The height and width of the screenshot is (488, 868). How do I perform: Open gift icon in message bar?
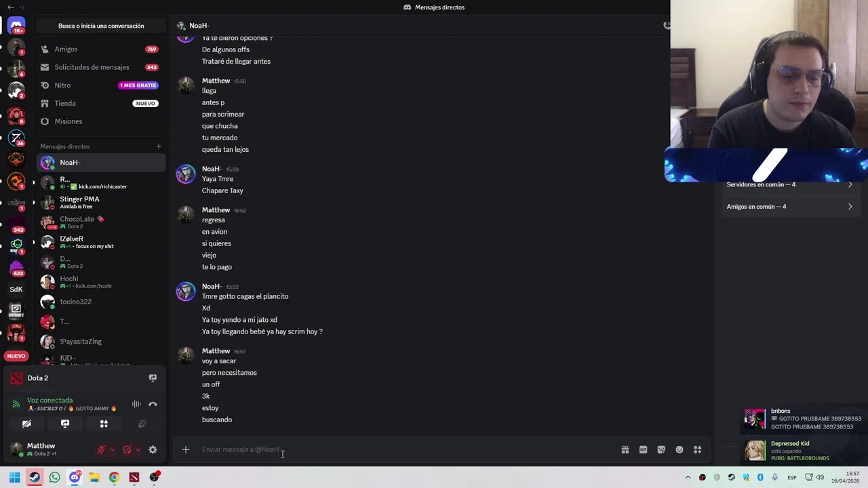tap(625, 449)
